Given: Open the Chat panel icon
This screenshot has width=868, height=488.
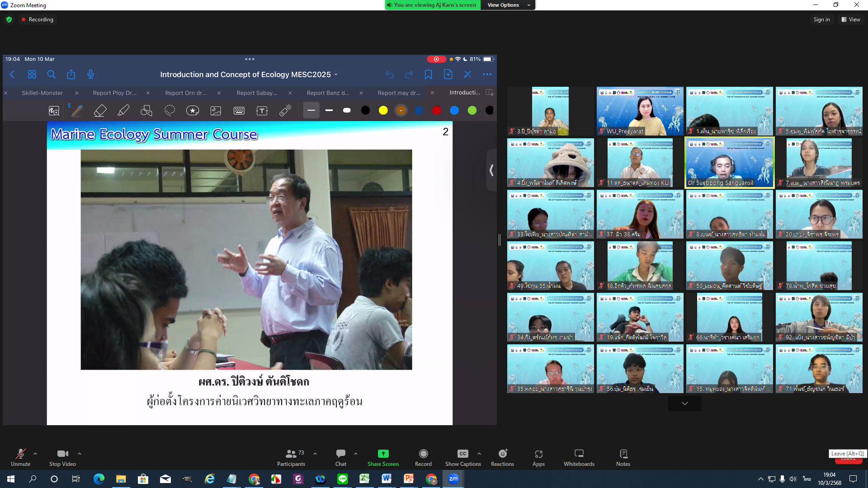Looking at the screenshot, I should tap(341, 454).
